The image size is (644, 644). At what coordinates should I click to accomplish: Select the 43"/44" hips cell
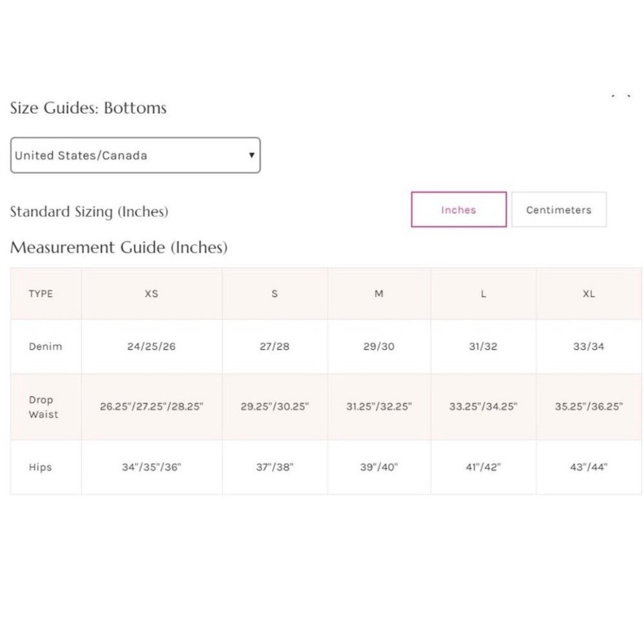[589, 467]
